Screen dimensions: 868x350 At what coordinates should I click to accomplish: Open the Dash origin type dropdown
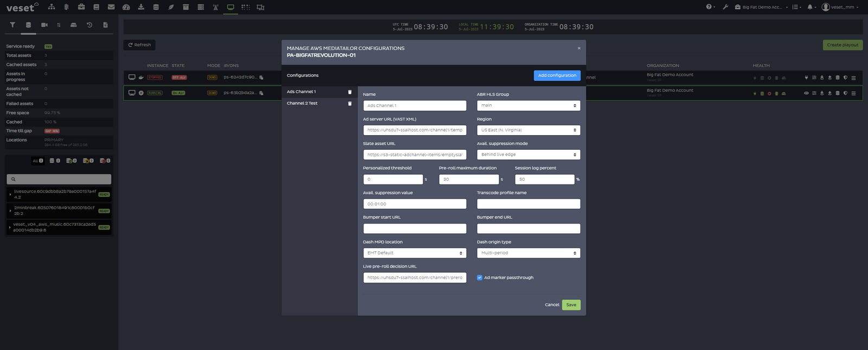tap(528, 253)
